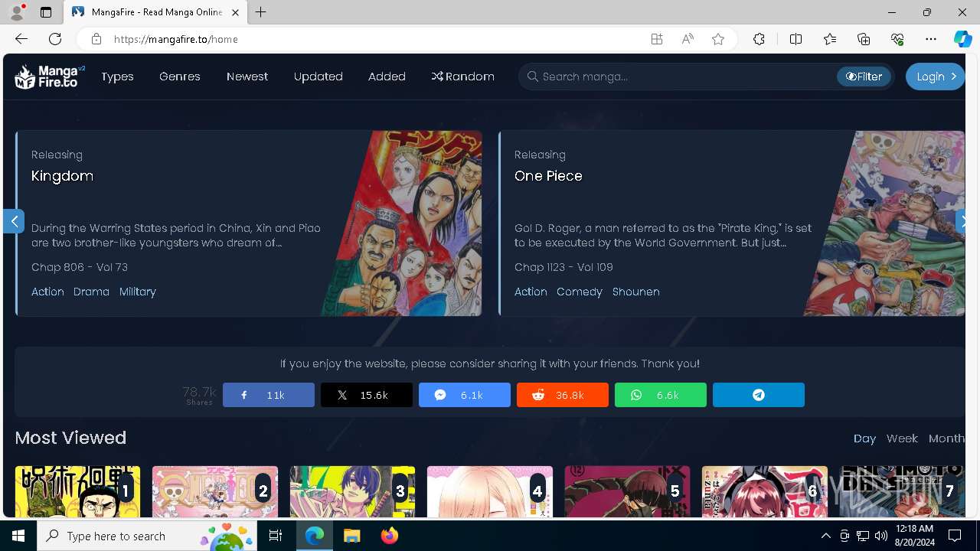Image resolution: width=980 pixels, height=551 pixels.
Task: Share via Messenger 6.1k button
Action: 465,395
